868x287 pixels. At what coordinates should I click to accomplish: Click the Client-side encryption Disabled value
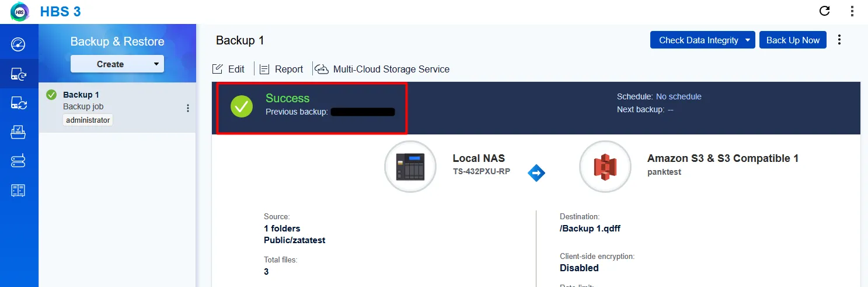[x=579, y=268]
